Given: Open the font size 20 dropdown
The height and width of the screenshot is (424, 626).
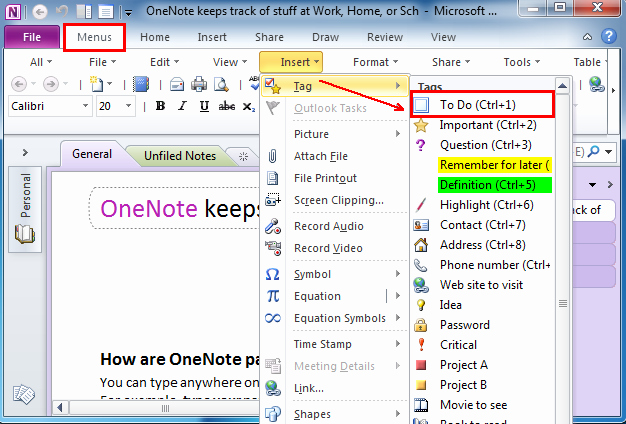Looking at the screenshot, I should click(x=128, y=106).
